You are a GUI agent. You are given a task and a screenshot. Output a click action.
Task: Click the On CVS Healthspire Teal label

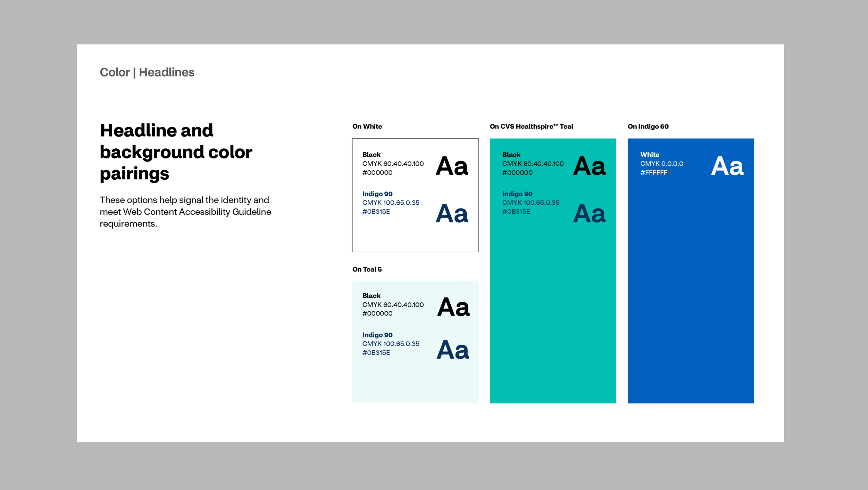tap(531, 126)
